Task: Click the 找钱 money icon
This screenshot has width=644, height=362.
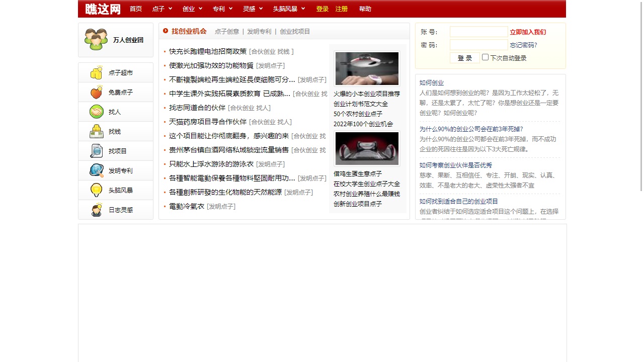Action: 96,132
